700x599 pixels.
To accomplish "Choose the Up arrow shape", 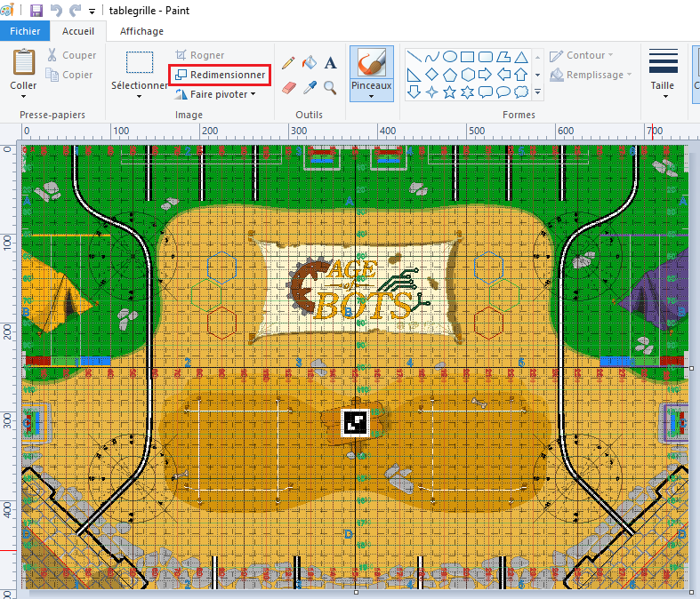I will click(521, 75).
